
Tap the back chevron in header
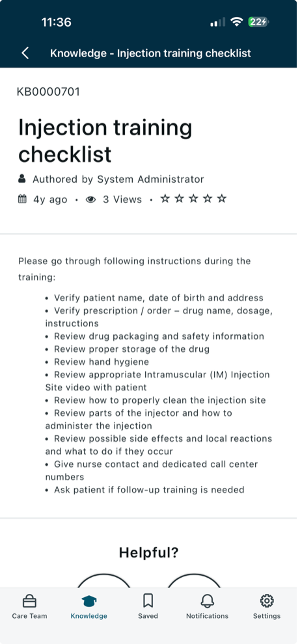click(25, 53)
